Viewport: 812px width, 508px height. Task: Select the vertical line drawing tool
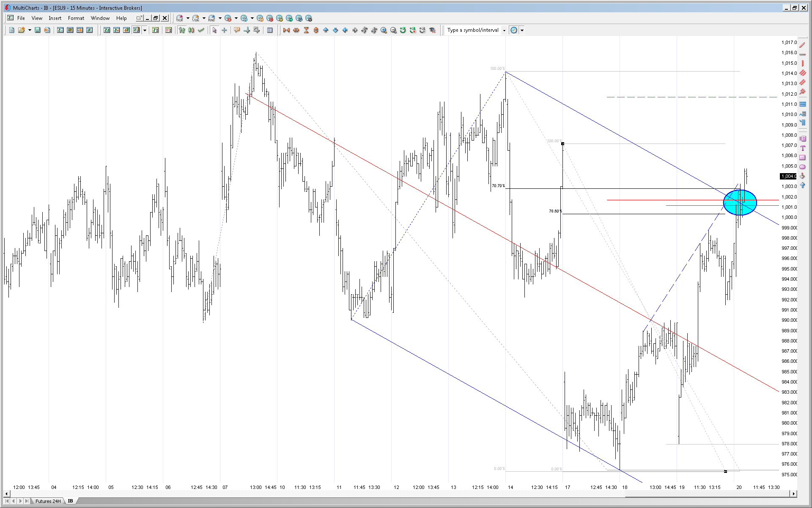point(802,63)
